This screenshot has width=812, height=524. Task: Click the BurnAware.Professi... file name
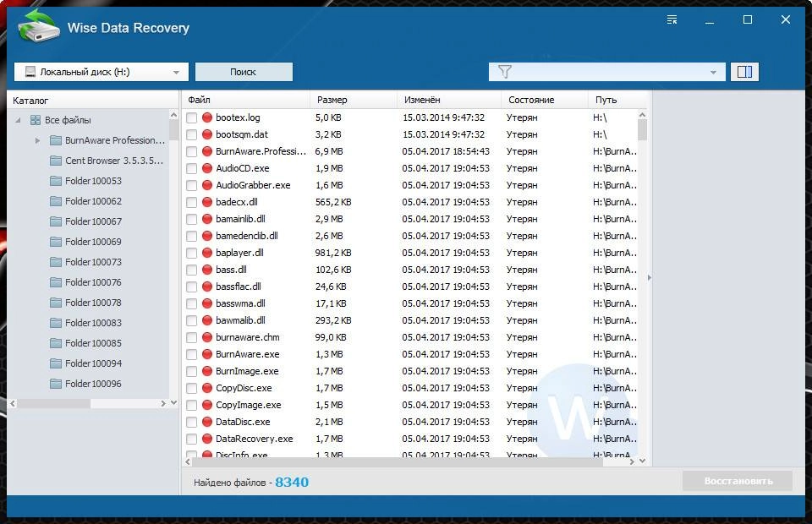point(261,151)
